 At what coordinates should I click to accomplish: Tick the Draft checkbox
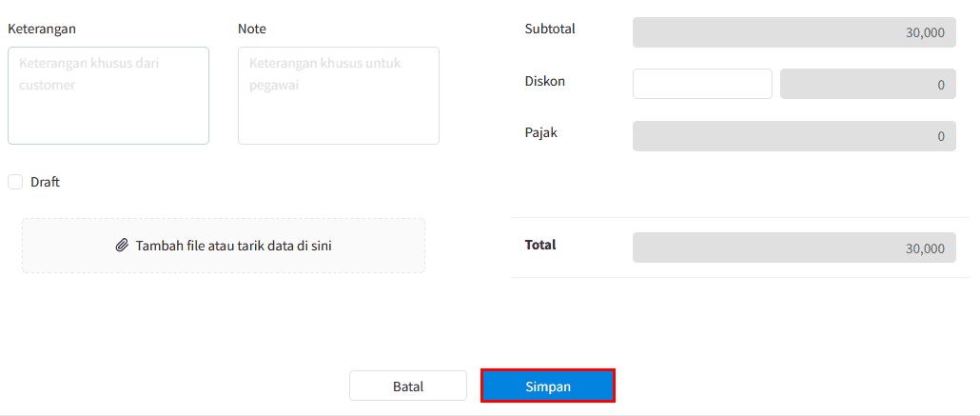(15, 182)
